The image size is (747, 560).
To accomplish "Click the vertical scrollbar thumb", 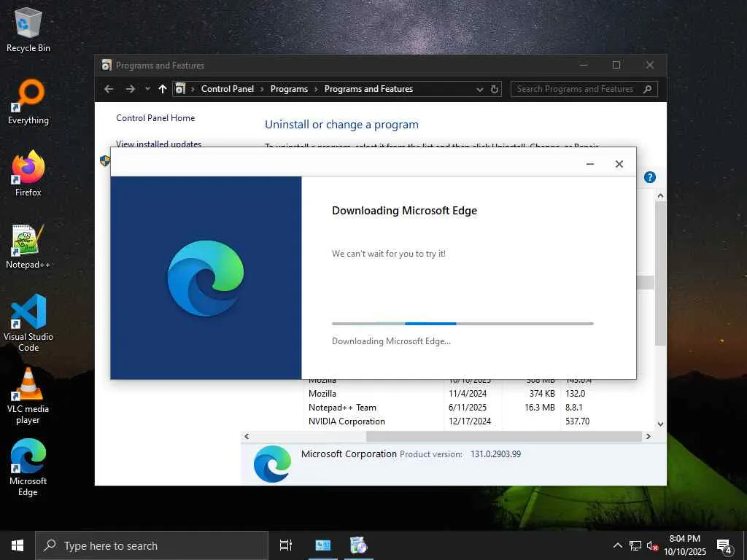I will [x=660, y=273].
